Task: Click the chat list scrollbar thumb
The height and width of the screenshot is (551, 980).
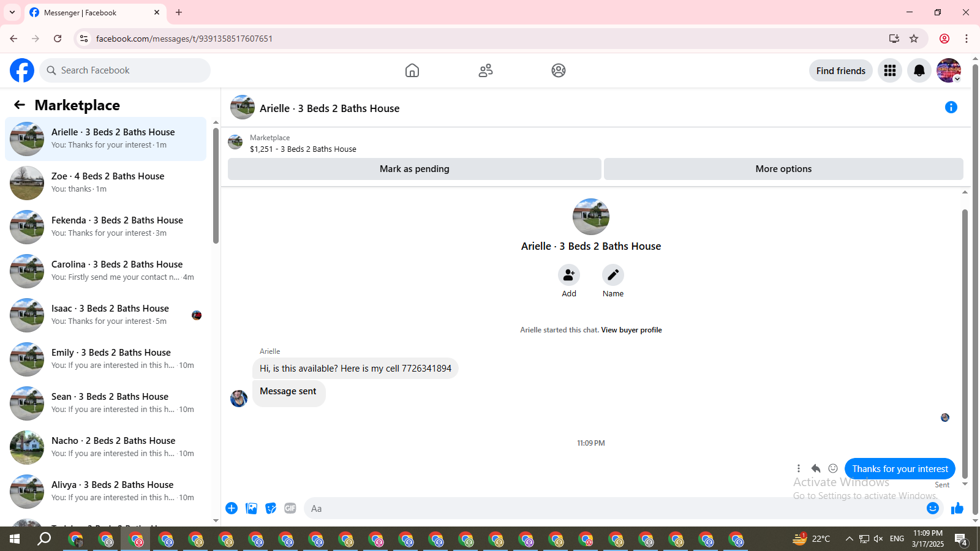Action: click(x=216, y=185)
